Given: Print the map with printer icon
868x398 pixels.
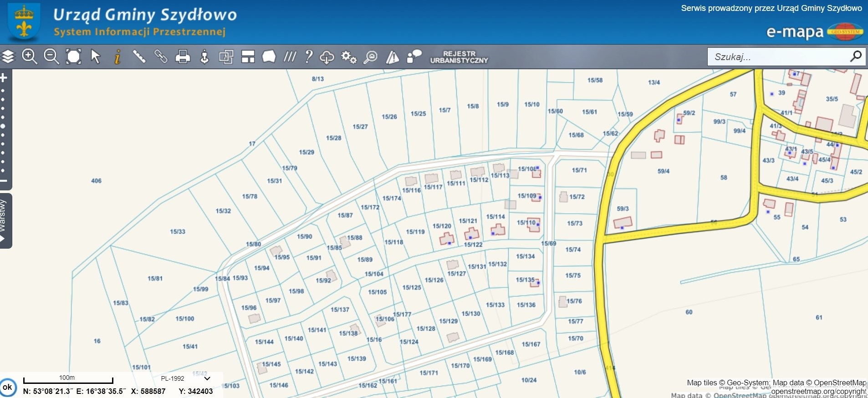Looking at the screenshot, I should pyautogui.click(x=183, y=57).
